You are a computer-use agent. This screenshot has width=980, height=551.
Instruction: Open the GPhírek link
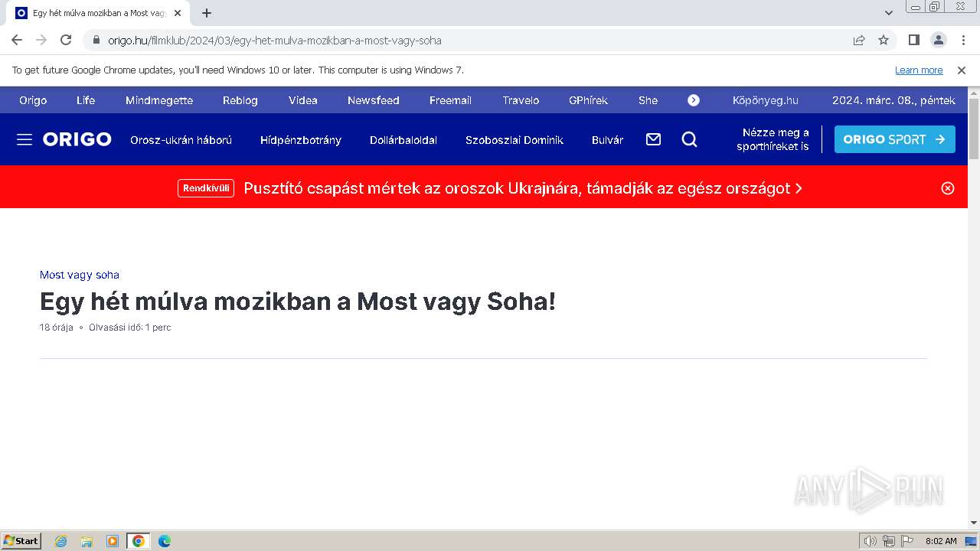[588, 100]
